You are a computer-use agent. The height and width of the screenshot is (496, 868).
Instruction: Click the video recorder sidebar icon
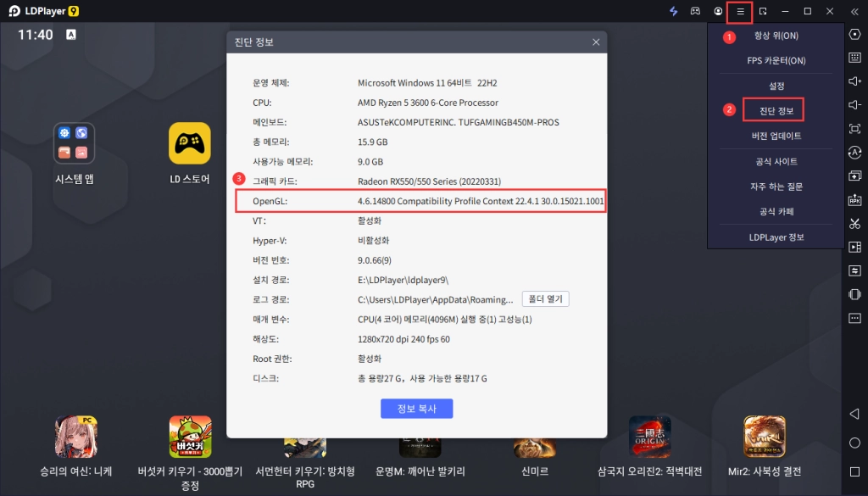tap(854, 247)
